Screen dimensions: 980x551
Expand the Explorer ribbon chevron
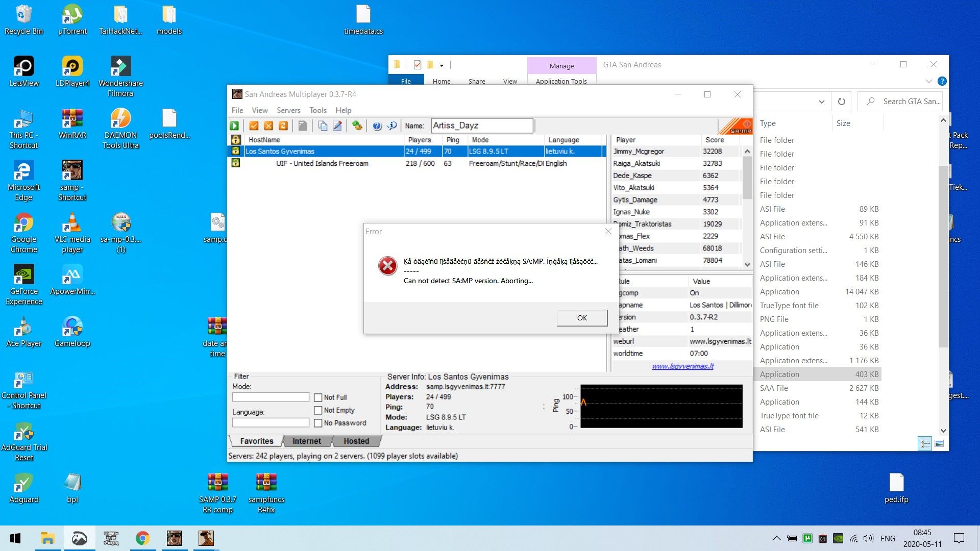click(x=928, y=81)
